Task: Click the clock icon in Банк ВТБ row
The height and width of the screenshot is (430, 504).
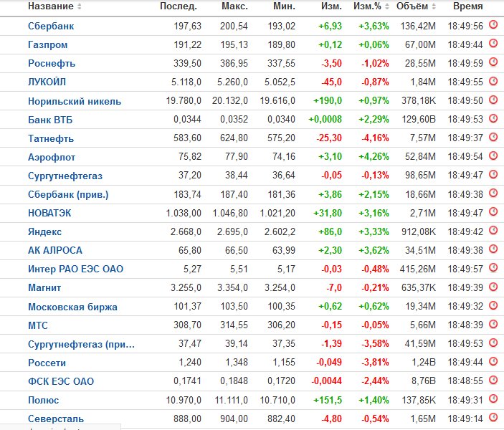Action: point(493,118)
